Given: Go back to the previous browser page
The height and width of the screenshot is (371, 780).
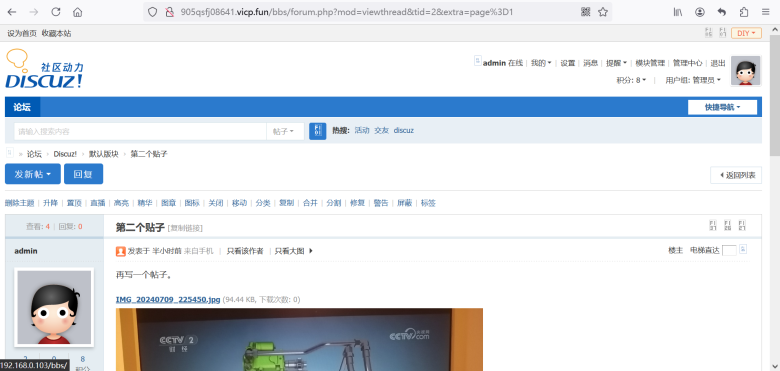Looking at the screenshot, I should coord(12,12).
